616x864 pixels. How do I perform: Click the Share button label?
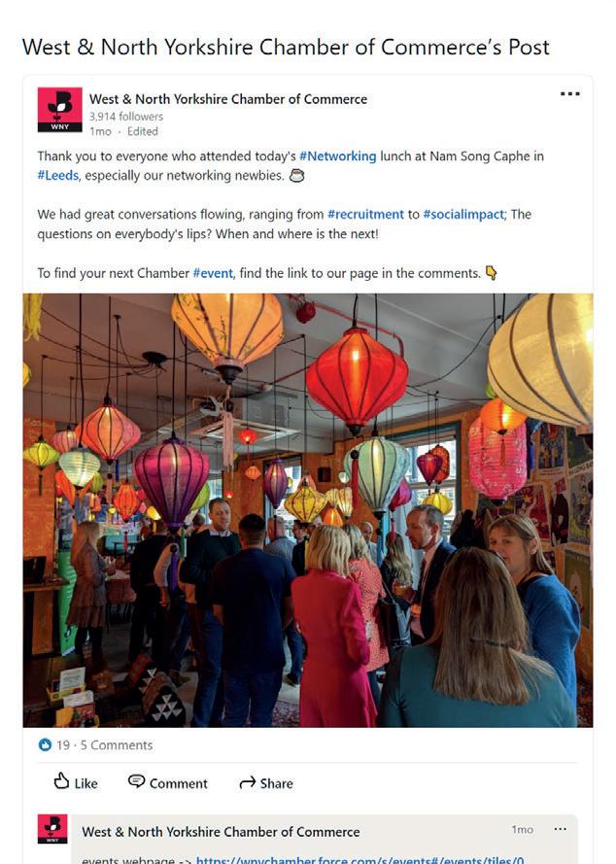277,783
